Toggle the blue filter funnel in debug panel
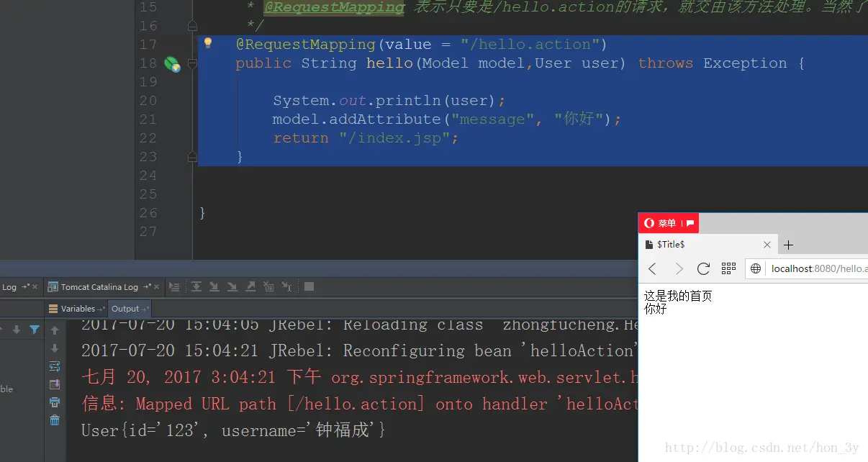Image resolution: width=868 pixels, height=462 pixels. (34, 329)
